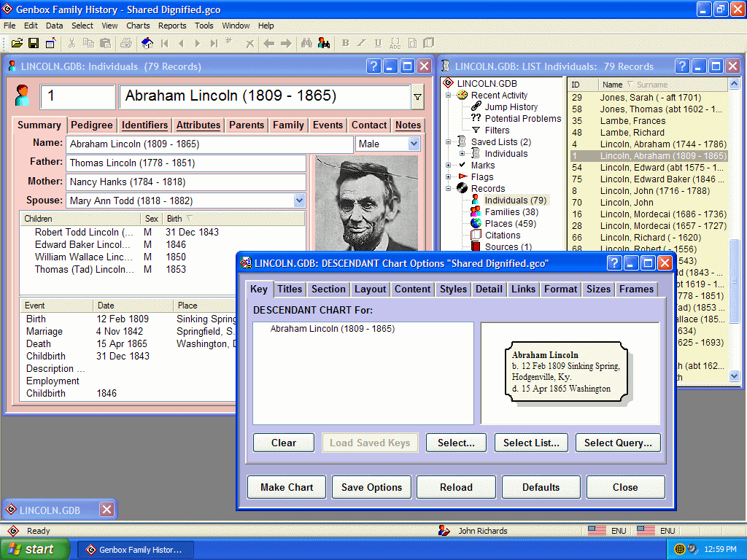Image resolution: width=747 pixels, height=560 pixels.
Task: Expand the Flags tree node
Action: point(449,177)
